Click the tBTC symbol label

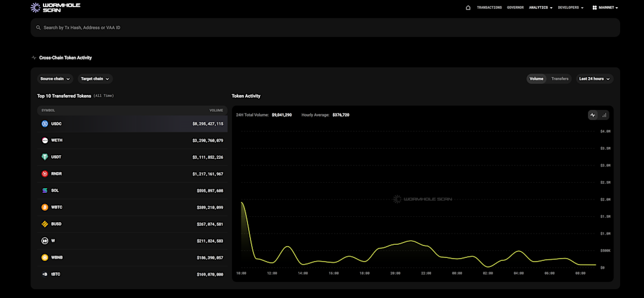(56, 274)
